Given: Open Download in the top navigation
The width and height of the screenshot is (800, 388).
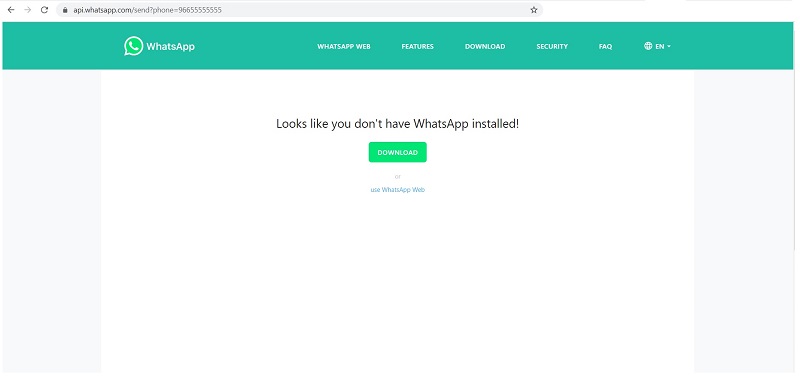Looking at the screenshot, I should point(485,46).
